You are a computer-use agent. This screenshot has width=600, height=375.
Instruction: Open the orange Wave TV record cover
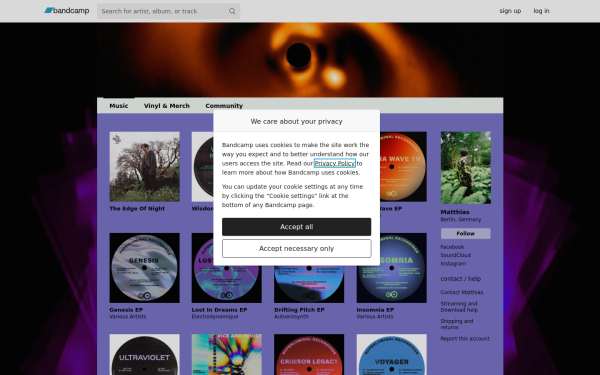coord(403,166)
